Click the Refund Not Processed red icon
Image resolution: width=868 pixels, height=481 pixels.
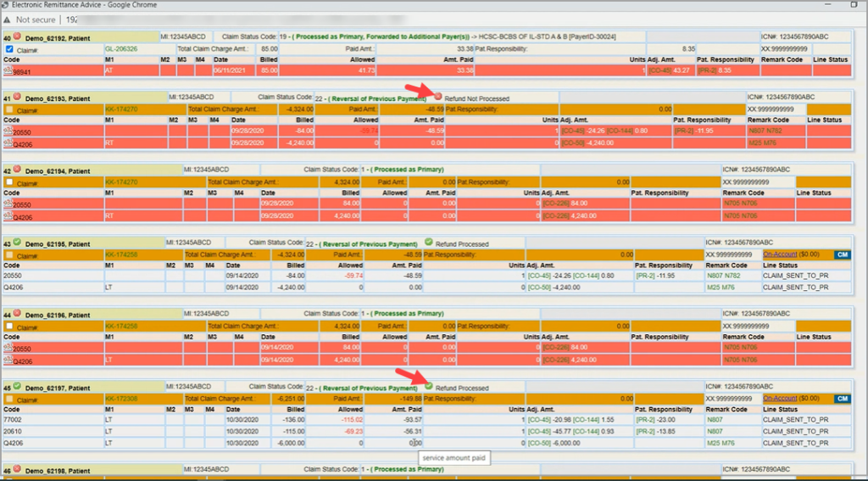pos(438,98)
